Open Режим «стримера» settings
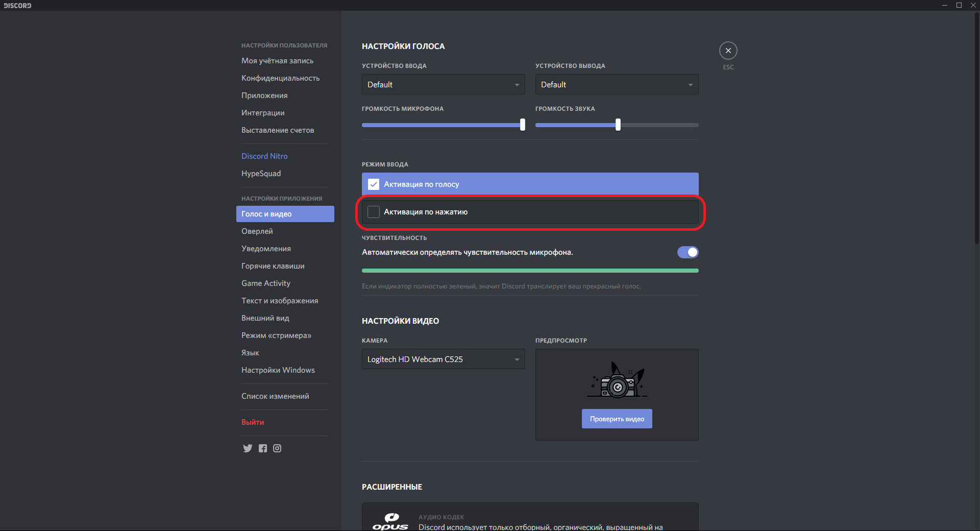 285,335
